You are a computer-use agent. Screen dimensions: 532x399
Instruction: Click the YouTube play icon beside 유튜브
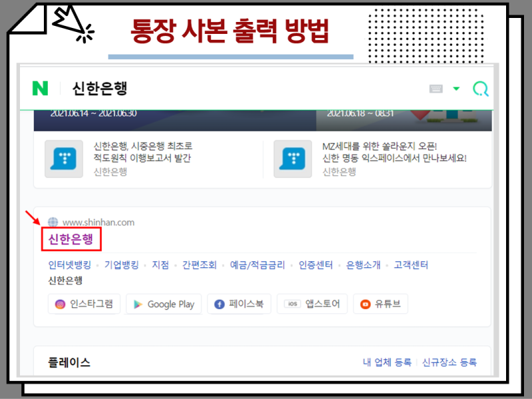(366, 304)
